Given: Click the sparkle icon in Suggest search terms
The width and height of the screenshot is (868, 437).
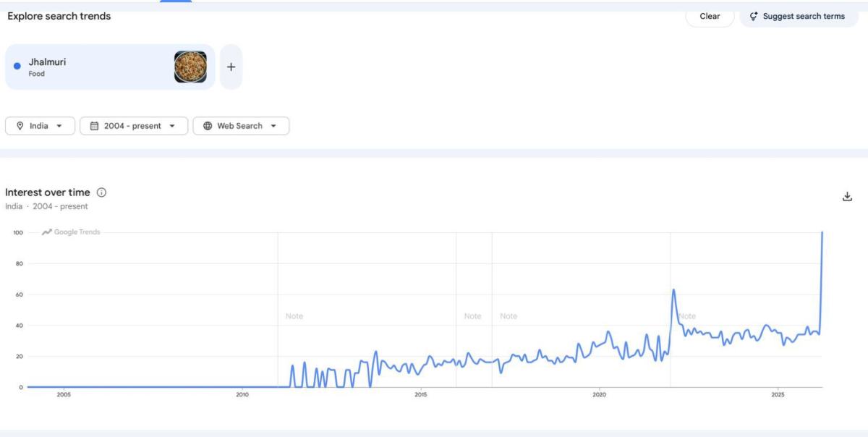Looking at the screenshot, I should 754,17.
